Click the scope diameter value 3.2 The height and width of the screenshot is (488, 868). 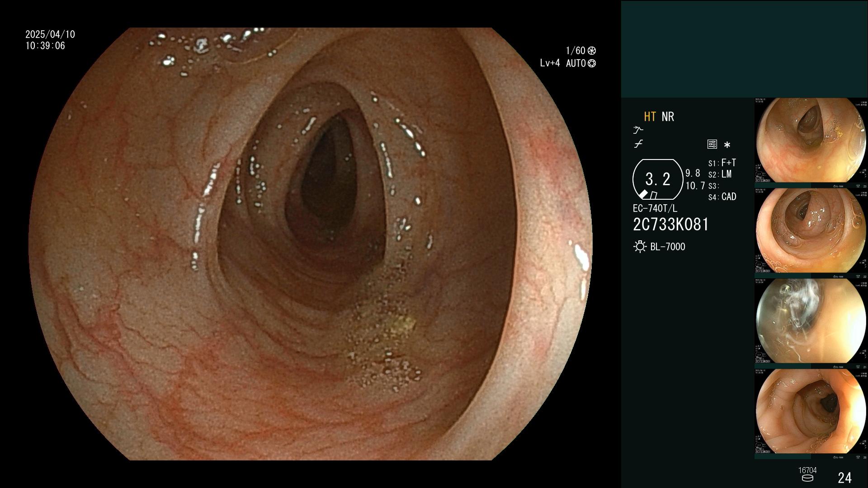pyautogui.click(x=658, y=179)
